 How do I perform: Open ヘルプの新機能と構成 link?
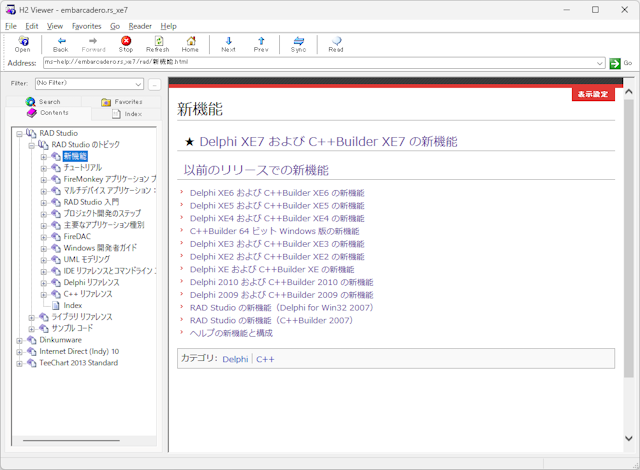[231, 333]
